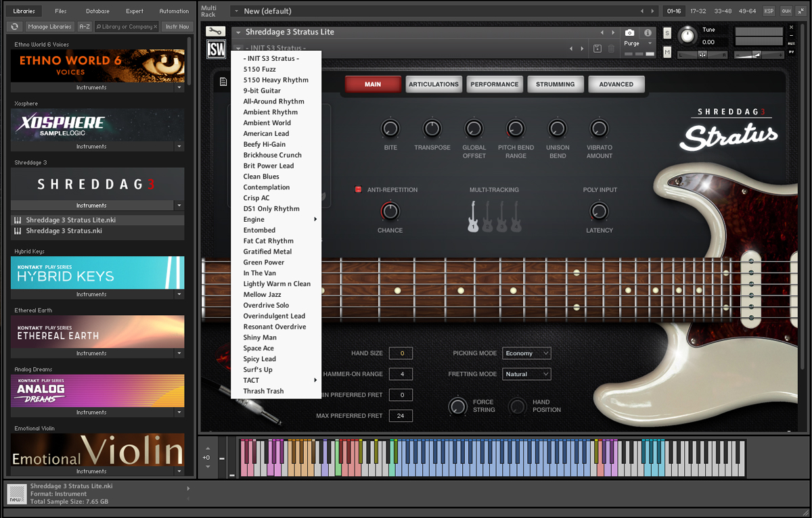Toggle the PV button on instrument header
The image size is (812, 518).
tap(792, 51)
